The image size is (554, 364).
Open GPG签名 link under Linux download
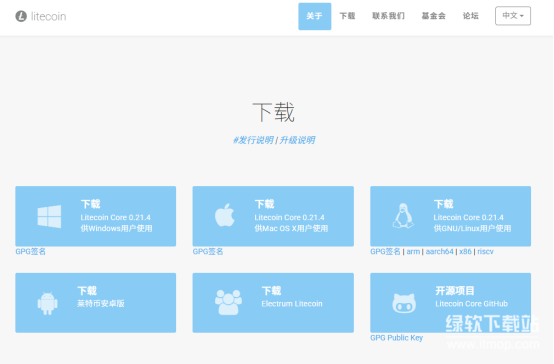point(385,252)
